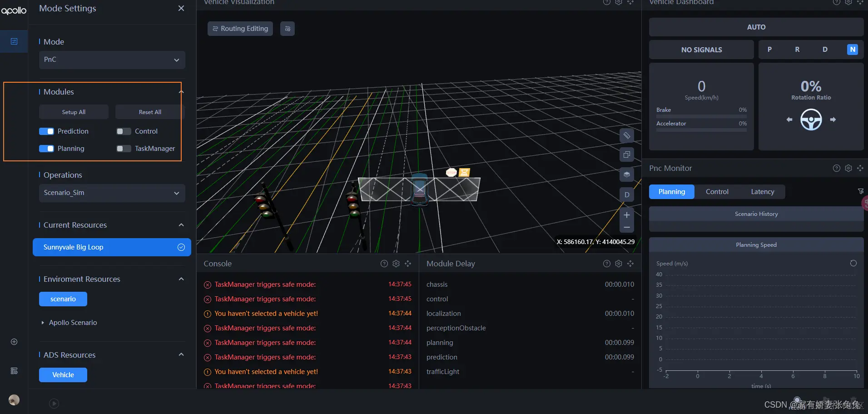The image size is (868, 414).
Task: Click the Pnc Monitor move icon
Action: 860,168
